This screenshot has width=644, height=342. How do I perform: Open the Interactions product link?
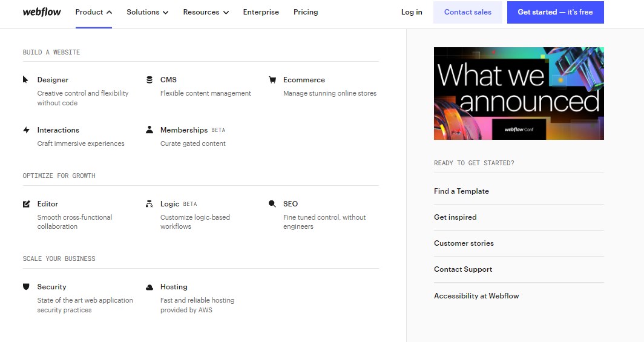coord(58,130)
